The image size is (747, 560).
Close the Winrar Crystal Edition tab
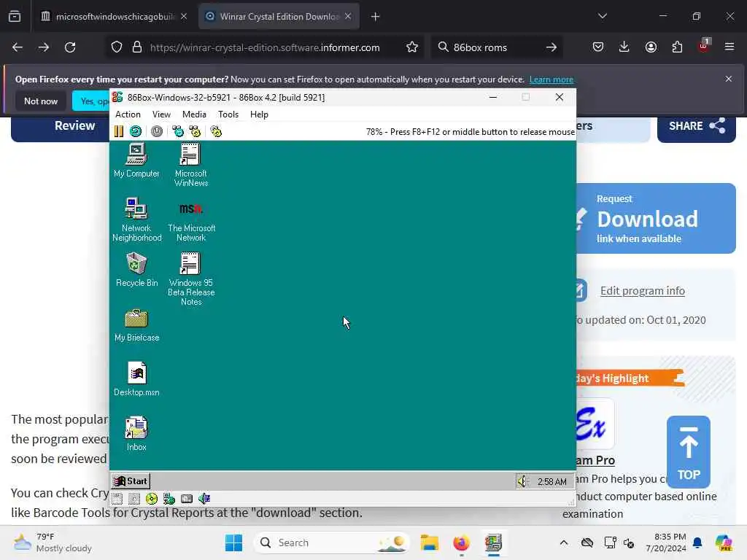tap(348, 16)
